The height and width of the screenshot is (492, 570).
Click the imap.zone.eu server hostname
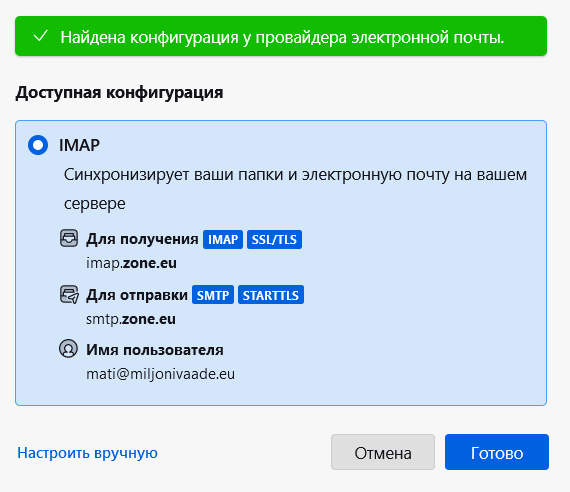[x=131, y=263]
